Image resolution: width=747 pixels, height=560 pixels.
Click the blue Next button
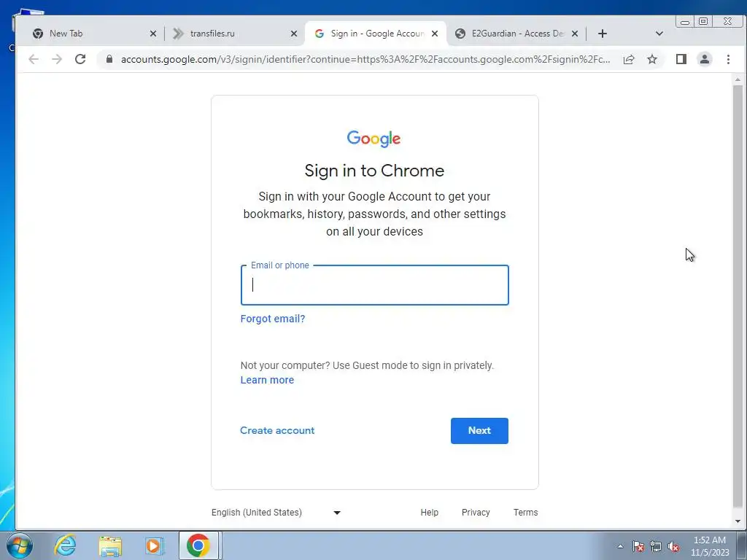479,430
